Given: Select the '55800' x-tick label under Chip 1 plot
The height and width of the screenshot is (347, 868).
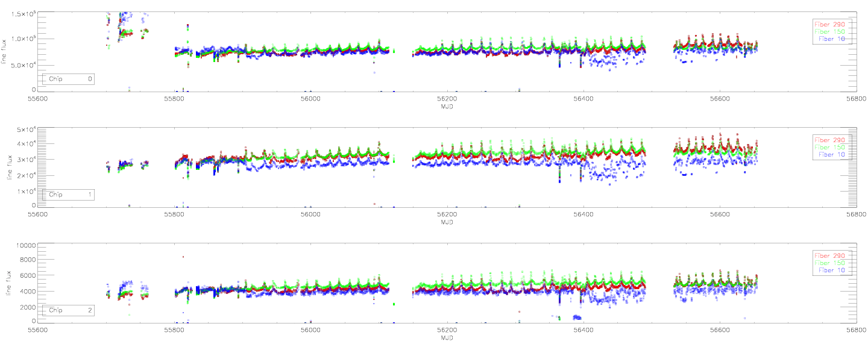Looking at the screenshot, I should (x=174, y=214).
